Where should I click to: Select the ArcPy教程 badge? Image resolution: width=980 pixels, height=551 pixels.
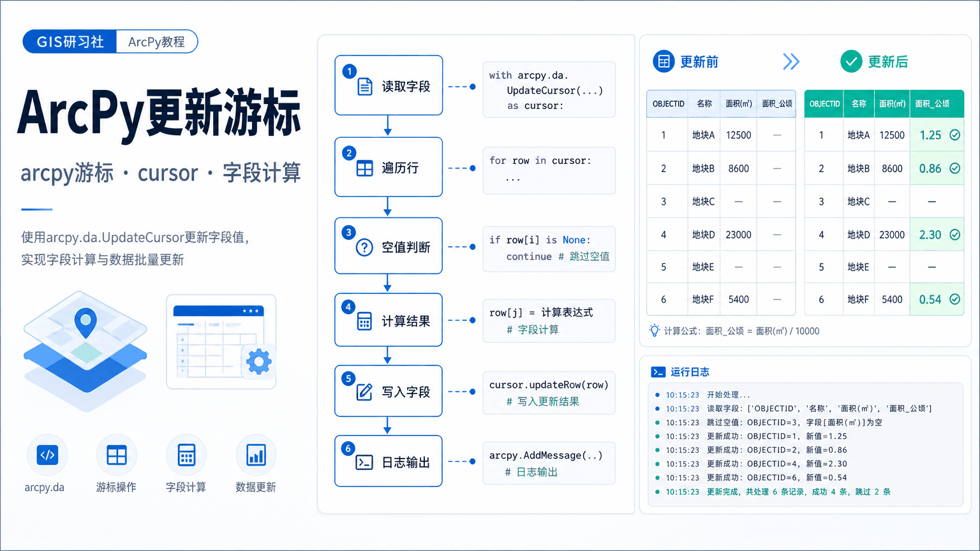(156, 41)
